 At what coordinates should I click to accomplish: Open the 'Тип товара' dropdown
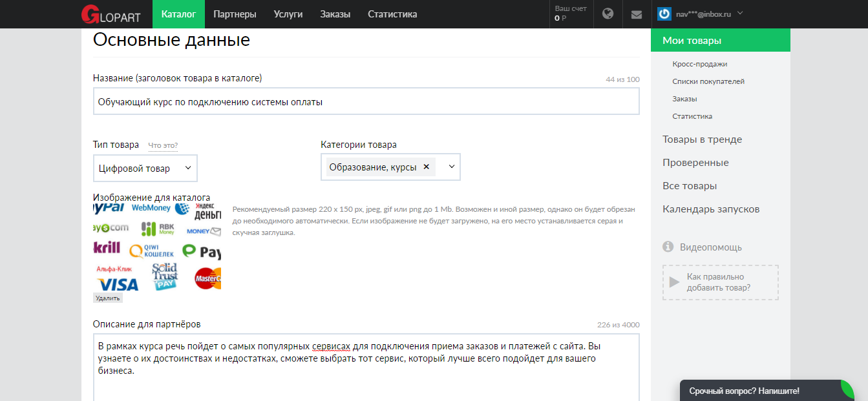pos(145,168)
